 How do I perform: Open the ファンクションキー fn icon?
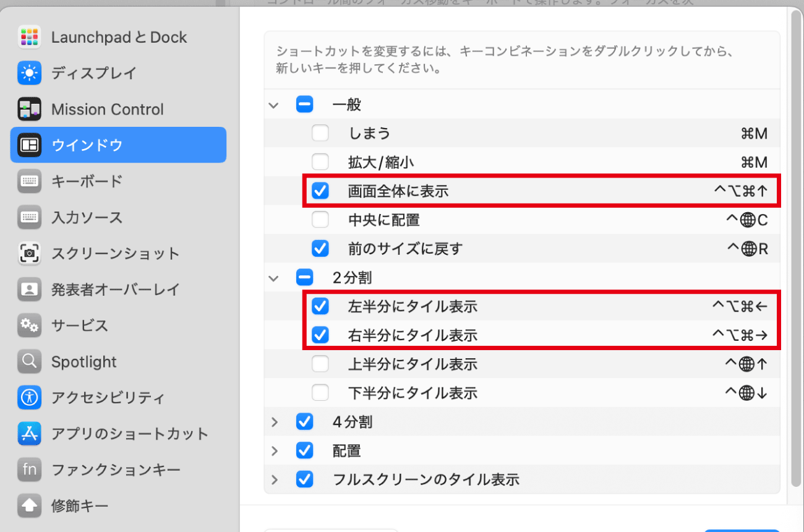29,470
